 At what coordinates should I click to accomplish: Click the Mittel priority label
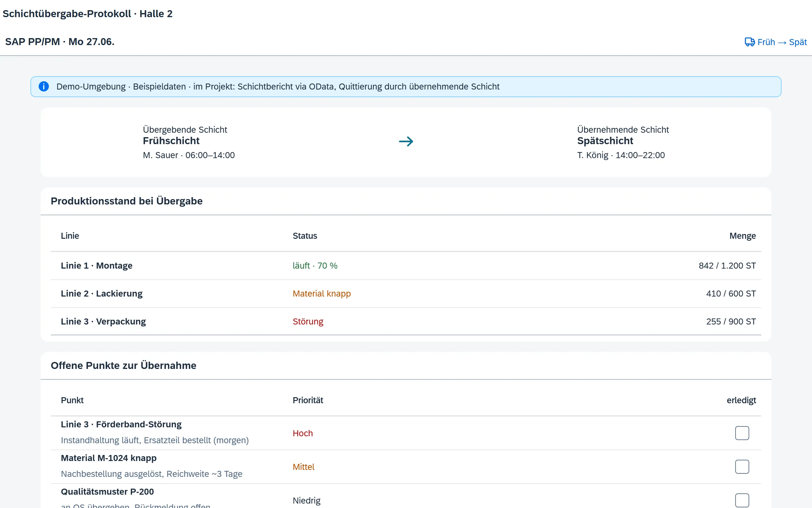coord(303,467)
